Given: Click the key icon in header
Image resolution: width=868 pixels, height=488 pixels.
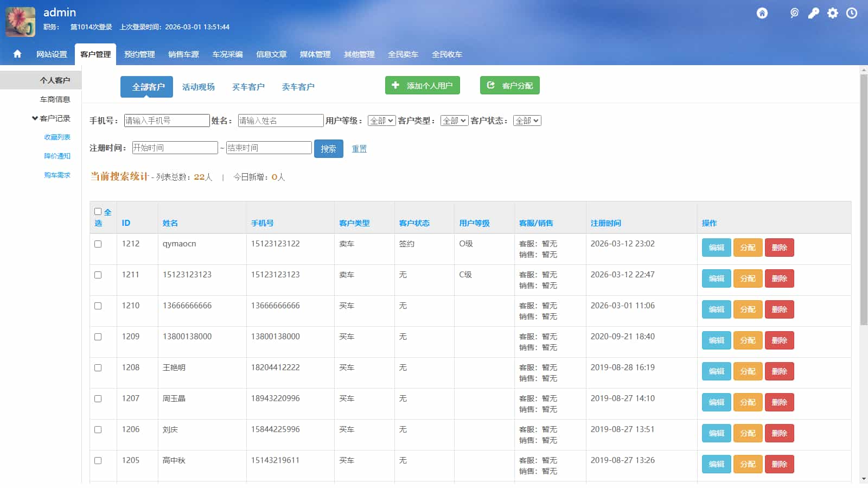Looking at the screenshot, I should 813,13.
